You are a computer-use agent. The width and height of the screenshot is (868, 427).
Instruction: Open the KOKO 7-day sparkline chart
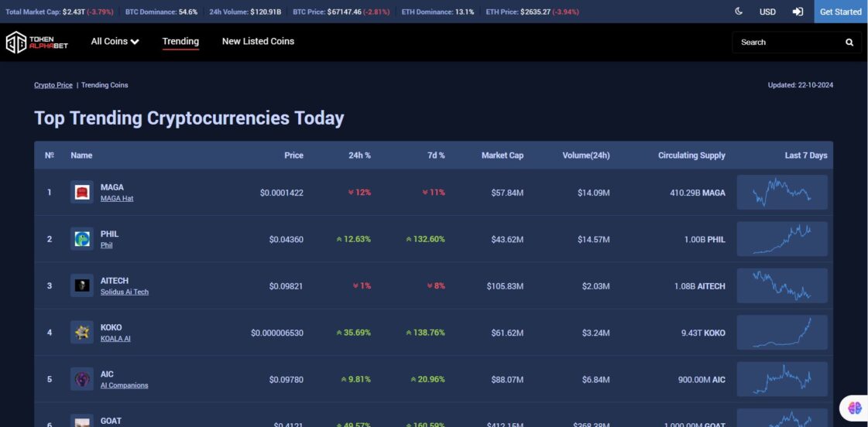781,333
